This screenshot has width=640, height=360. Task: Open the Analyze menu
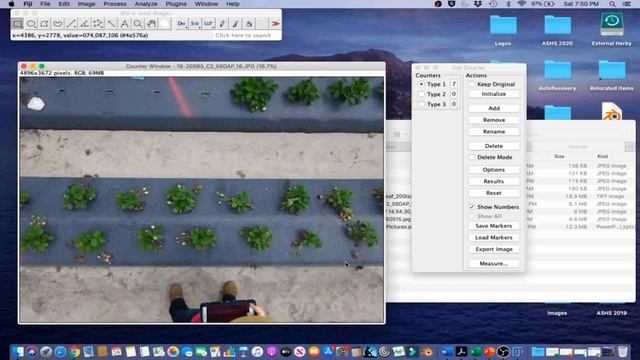click(x=146, y=4)
